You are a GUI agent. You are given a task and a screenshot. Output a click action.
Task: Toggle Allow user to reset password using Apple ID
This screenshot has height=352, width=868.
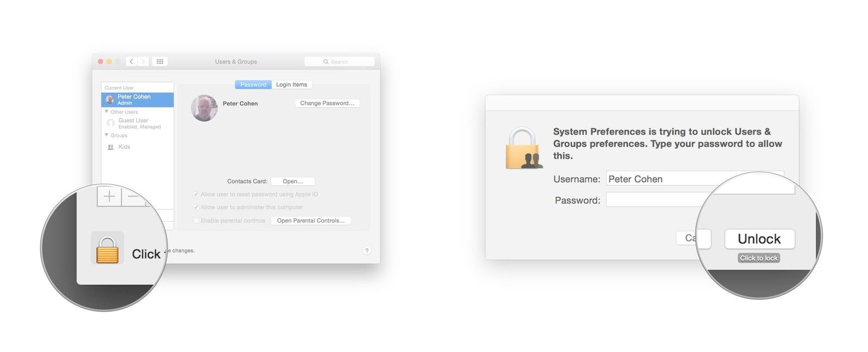pos(196,194)
